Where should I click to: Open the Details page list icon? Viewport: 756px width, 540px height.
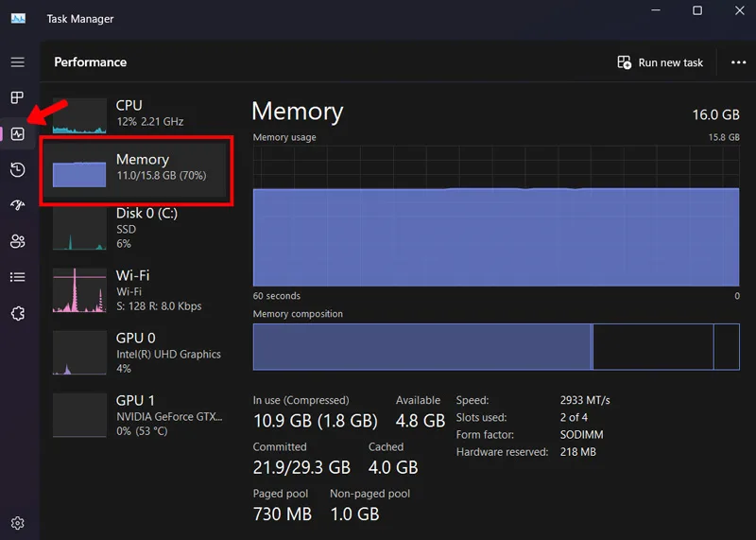coord(18,277)
